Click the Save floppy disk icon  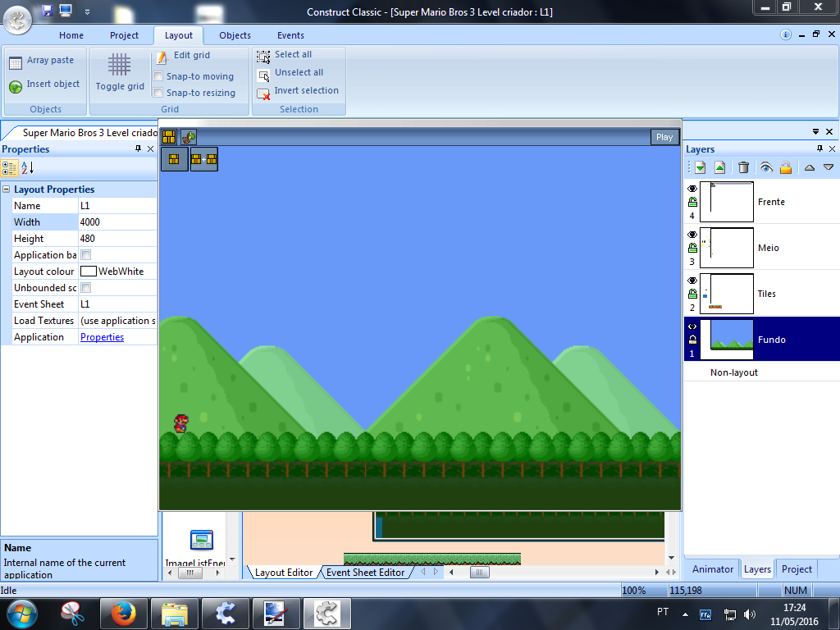click(47, 10)
